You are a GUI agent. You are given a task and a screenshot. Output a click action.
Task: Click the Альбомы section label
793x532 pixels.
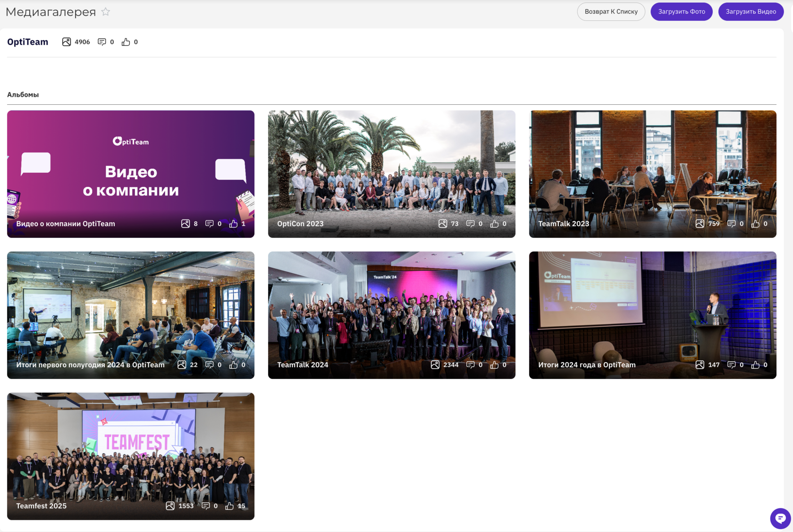(23, 95)
